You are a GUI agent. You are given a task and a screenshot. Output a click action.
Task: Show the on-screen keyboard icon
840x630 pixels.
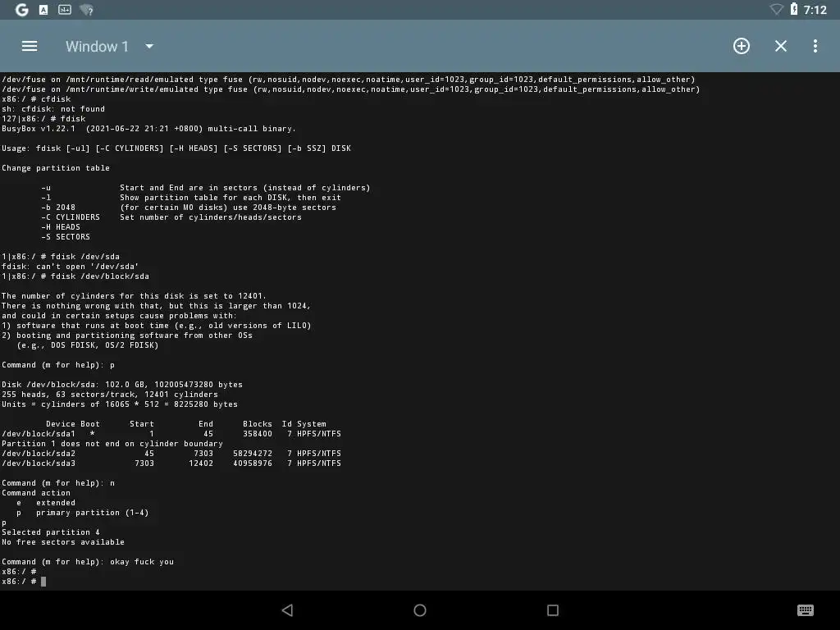tap(806, 610)
